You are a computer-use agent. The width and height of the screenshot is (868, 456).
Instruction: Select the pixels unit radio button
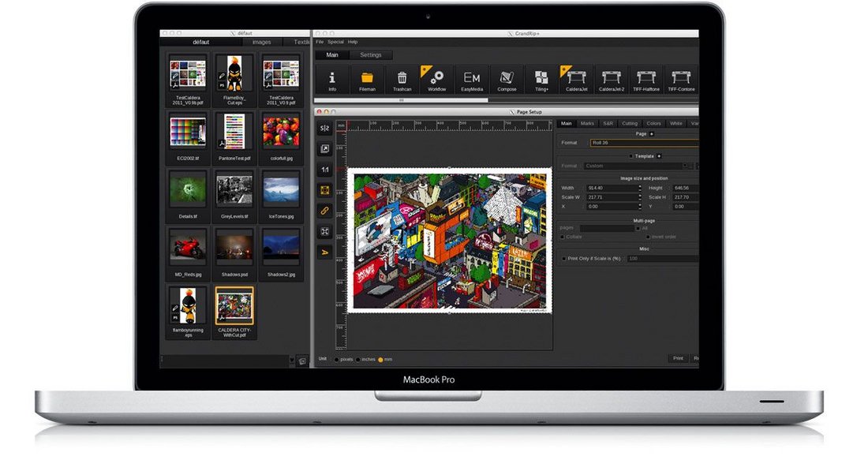pos(337,360)
